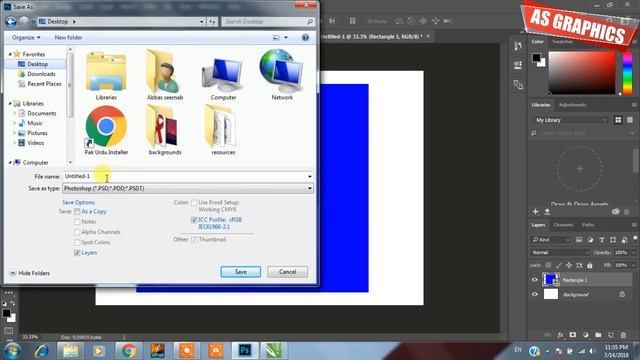640x360 pixels.
Task: Select Untitled-1 document tab
Action: click(x=372, y=36)
